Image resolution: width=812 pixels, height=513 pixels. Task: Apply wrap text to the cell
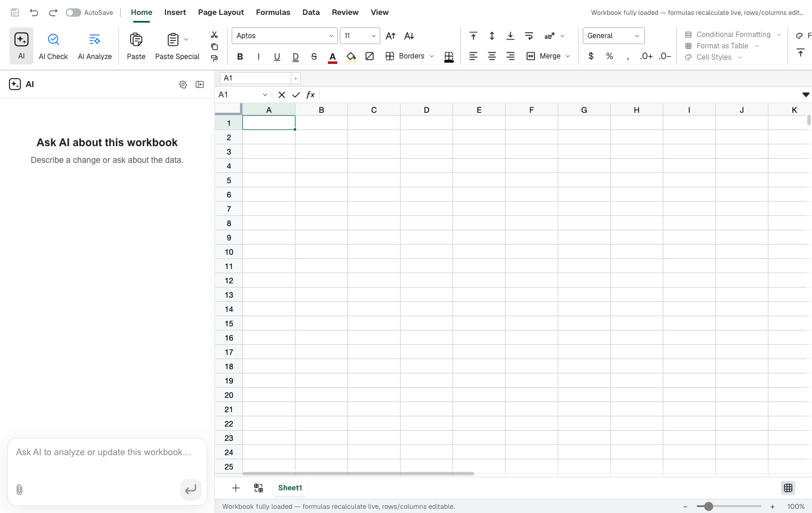[529, 36]
